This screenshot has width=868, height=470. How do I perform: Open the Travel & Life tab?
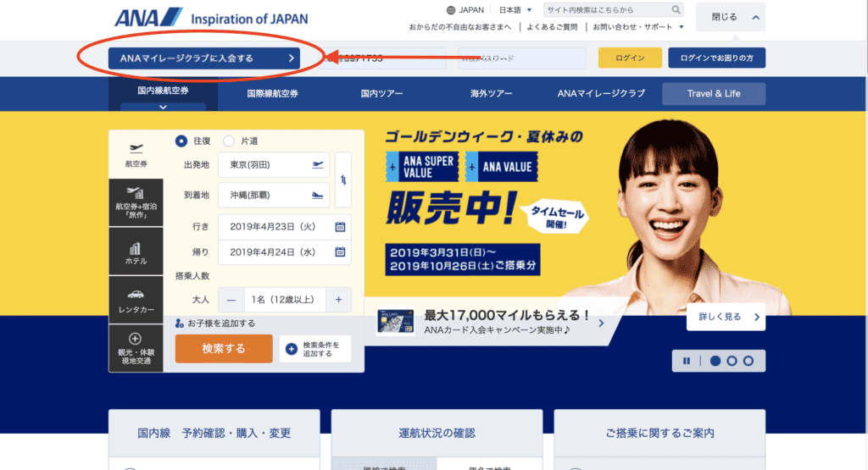[714, 93]
